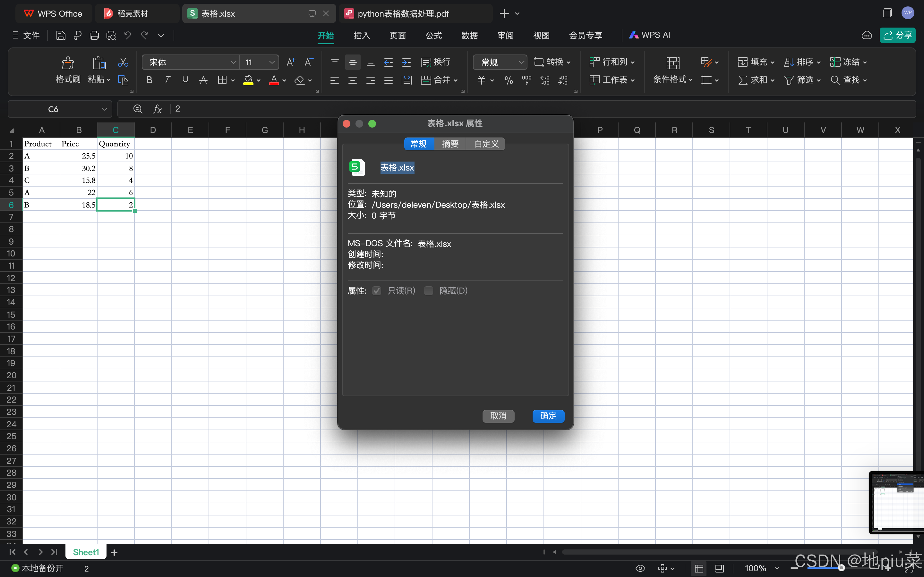This screenshot has width=924, height=577.
Task: Click the Format Painter brush icon
Action: coord(68,63)
